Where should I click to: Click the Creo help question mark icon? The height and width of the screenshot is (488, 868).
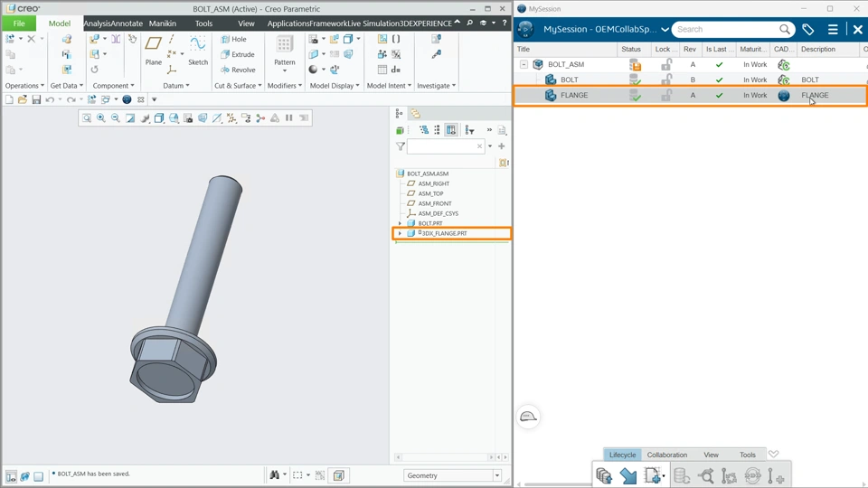505,23
